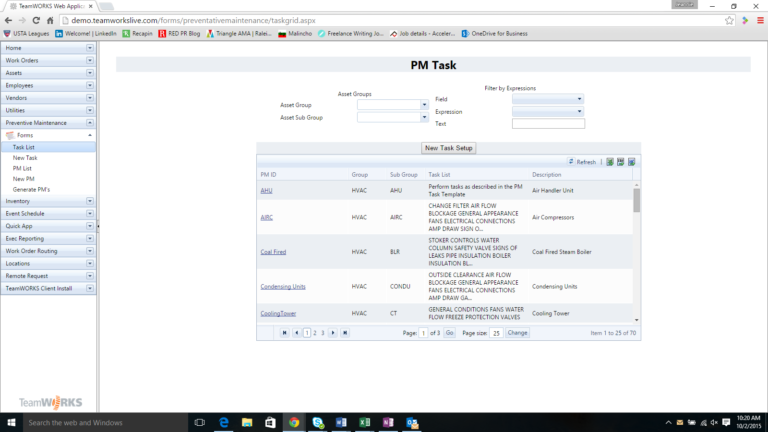Expand the Work Orders sidebar section

point(90,60)
